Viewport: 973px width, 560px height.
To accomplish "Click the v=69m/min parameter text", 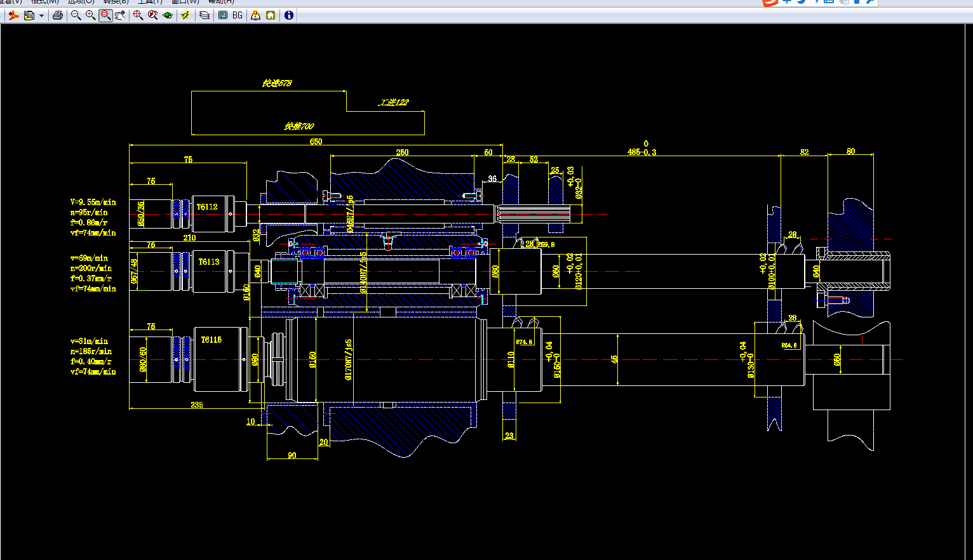I will tap(89, 258).
